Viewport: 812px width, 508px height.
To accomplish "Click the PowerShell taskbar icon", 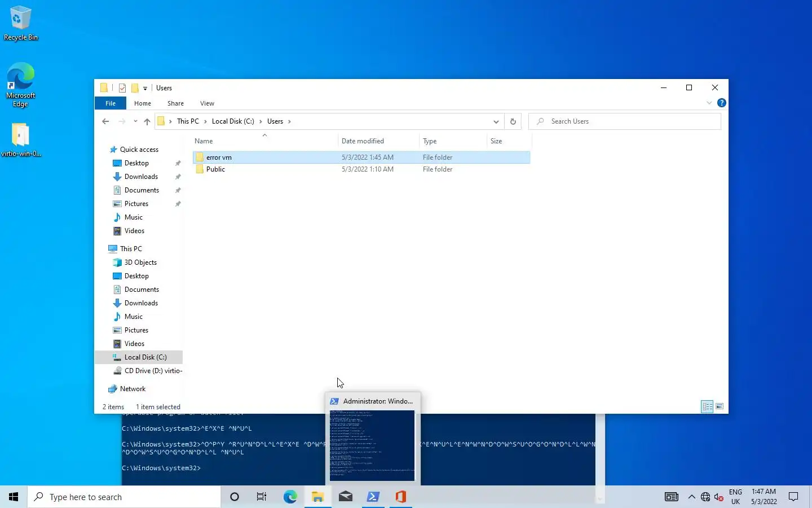I will [x=373, y=497].
